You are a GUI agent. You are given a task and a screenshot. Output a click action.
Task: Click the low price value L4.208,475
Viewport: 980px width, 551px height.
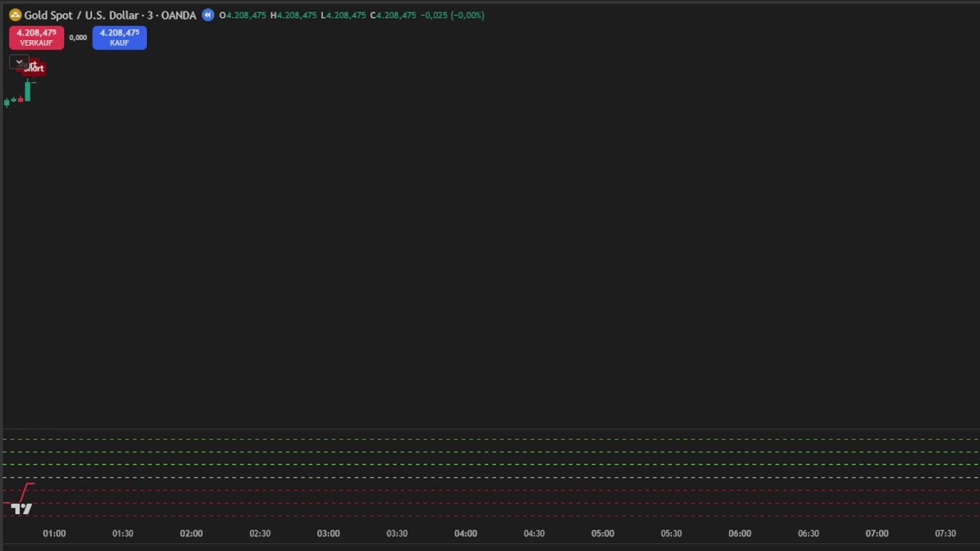343,15
